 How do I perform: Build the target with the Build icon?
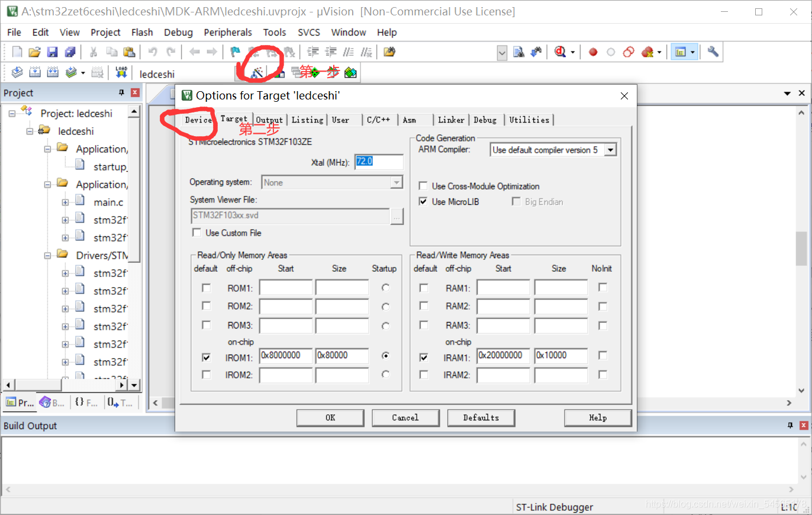pyautogui.click(x=35, y=73)
